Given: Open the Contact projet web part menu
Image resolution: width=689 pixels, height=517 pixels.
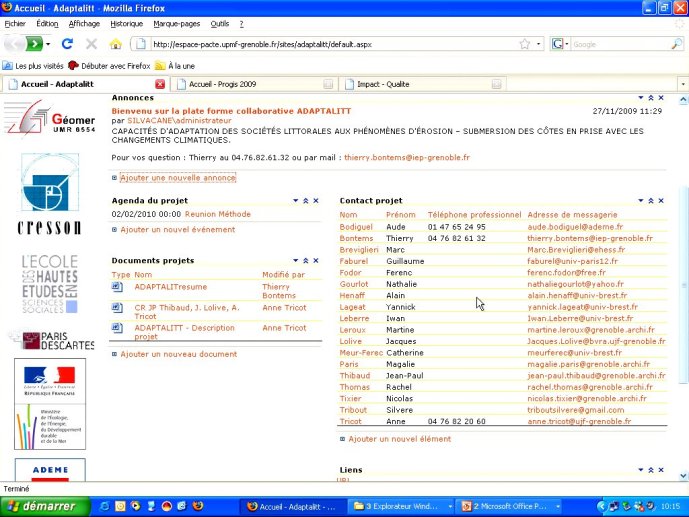Looking at the screenshot, I should coord(641,200).
